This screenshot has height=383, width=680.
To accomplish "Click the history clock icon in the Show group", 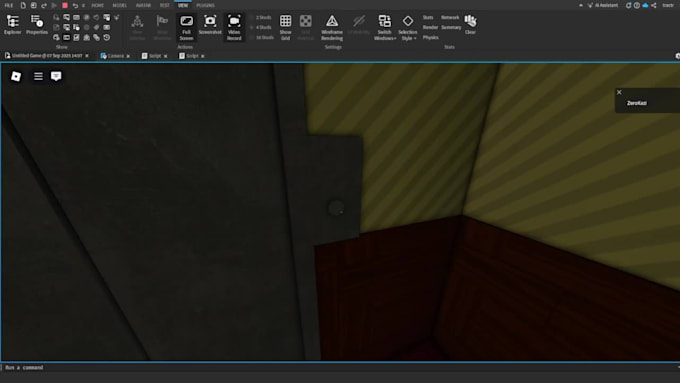I will pos(106,37).
